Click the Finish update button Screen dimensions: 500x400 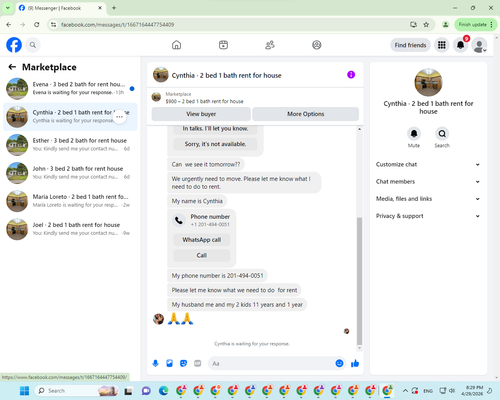[x=476, y=24]
